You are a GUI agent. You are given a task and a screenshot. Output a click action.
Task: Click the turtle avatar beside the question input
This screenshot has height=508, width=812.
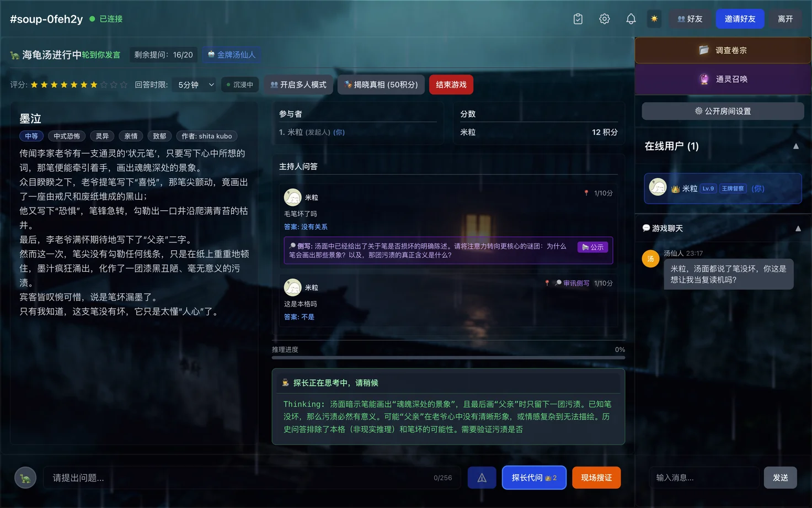click(x=25, y=478)
